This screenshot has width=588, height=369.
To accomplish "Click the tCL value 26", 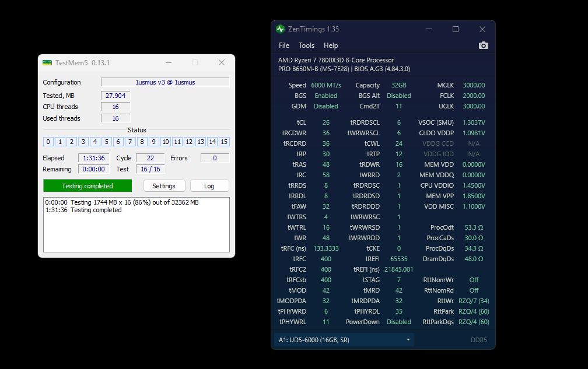I will (326, 122).
